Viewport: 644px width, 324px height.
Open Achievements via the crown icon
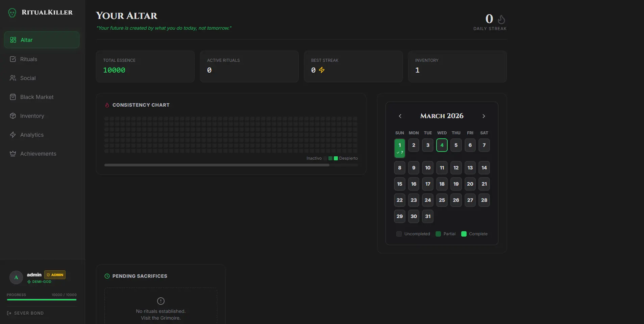[x=13, y=154]
